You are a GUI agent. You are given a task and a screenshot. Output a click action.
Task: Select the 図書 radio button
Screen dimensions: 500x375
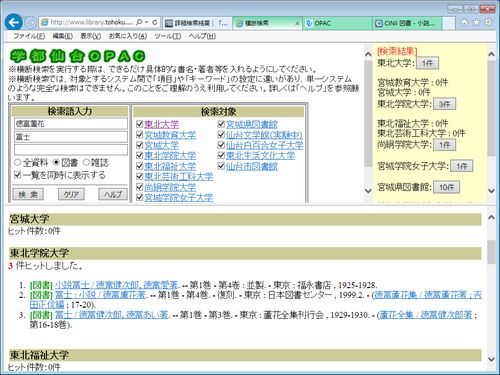pyautogui.click(x=56, y=162)
